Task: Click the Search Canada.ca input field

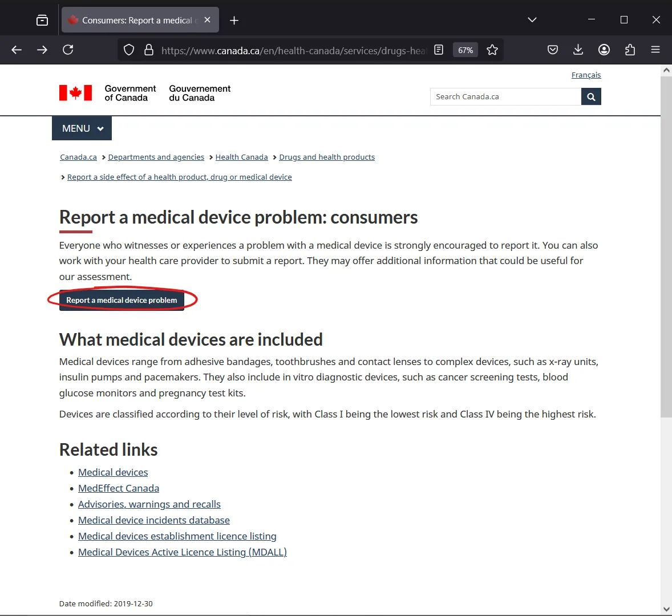Action: tap(506, 97)
